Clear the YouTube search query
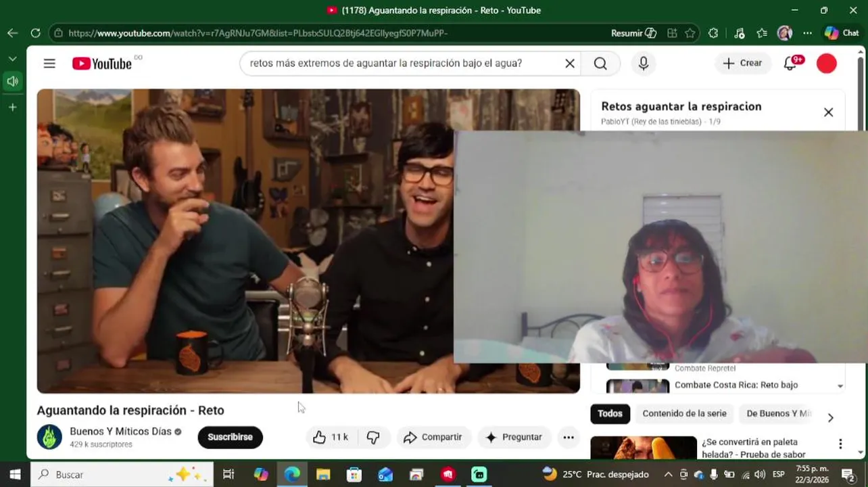This screenshot has height=487, width=868. point(570,64)
